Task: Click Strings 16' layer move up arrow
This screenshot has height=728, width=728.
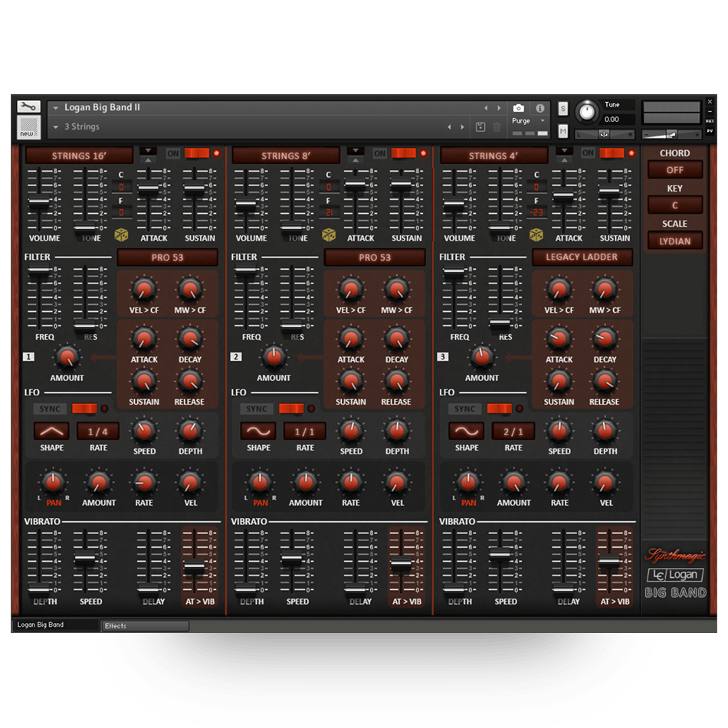Action: tap(148, 160)
